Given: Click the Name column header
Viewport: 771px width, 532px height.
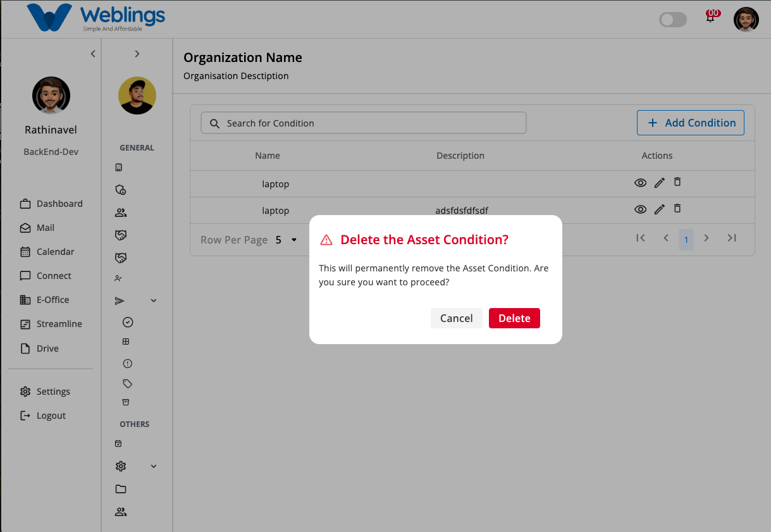Looking at the screenshot, I should point(268,156).
